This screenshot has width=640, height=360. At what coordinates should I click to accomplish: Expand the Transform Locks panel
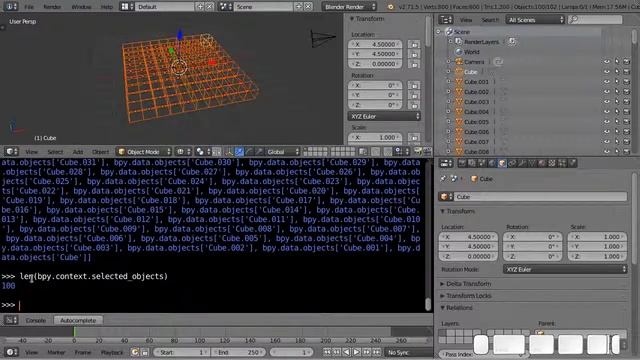(469, 296)
